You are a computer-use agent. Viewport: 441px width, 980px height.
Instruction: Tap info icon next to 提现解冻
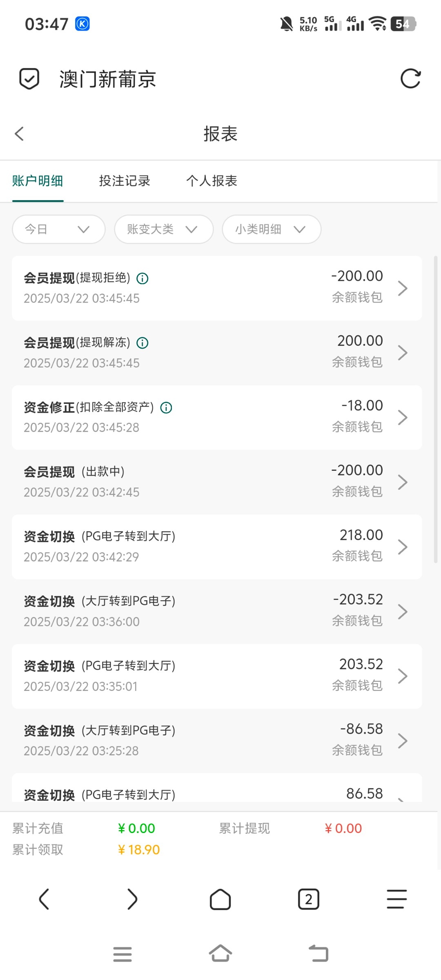point(142,343)
